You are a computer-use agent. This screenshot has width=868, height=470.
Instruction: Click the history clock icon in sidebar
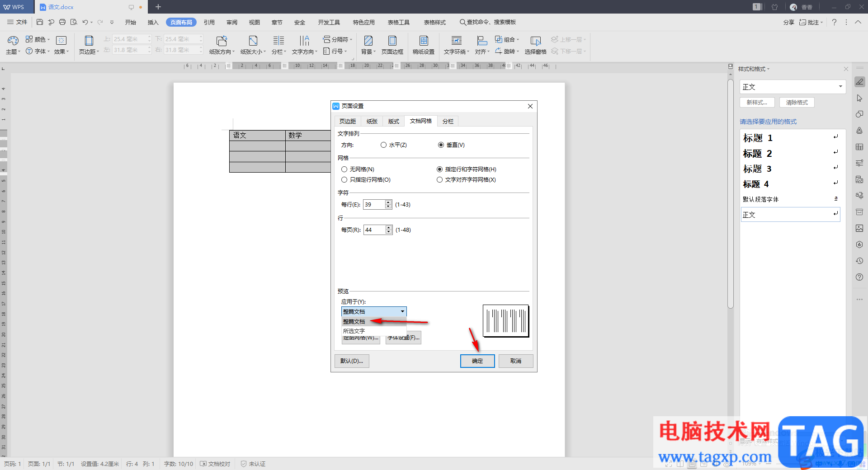(859, 261)
